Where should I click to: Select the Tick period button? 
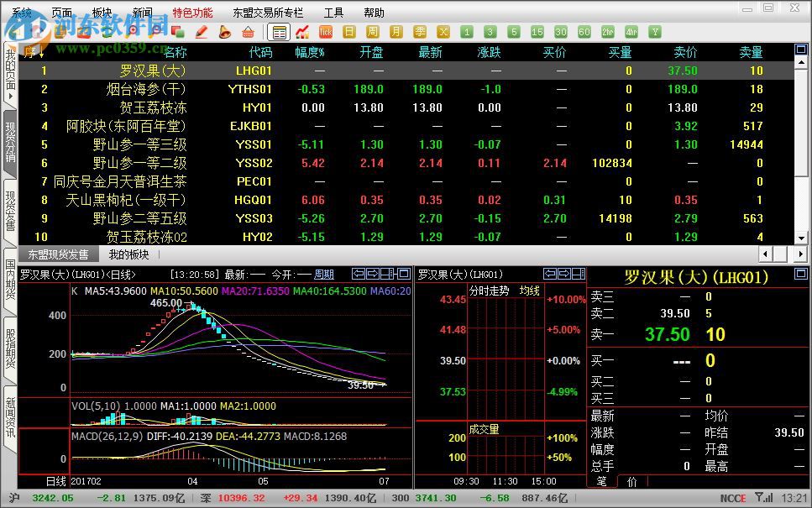[326, 32]
